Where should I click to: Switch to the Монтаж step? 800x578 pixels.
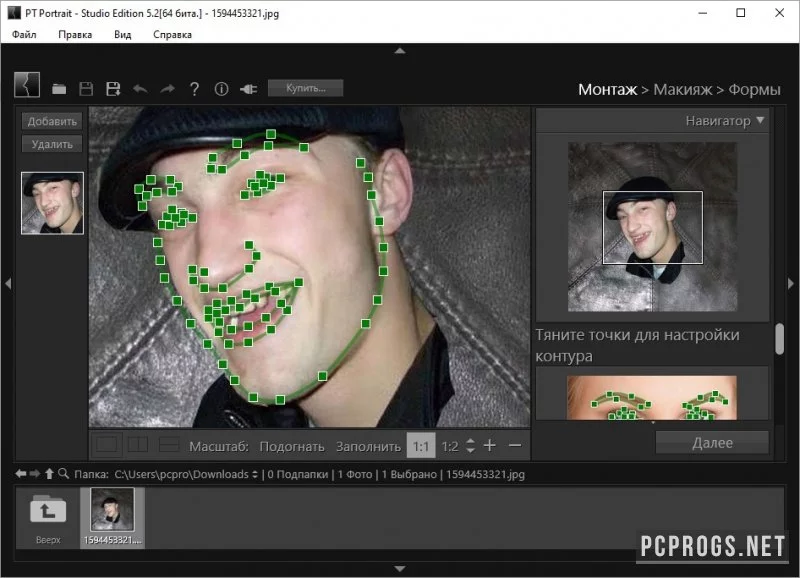(607, 89)
